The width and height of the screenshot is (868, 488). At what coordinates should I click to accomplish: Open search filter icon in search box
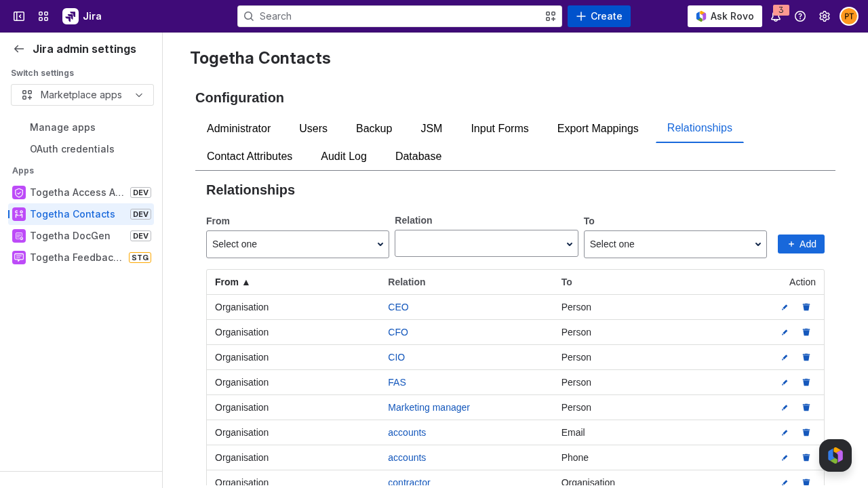pos(551,16)
